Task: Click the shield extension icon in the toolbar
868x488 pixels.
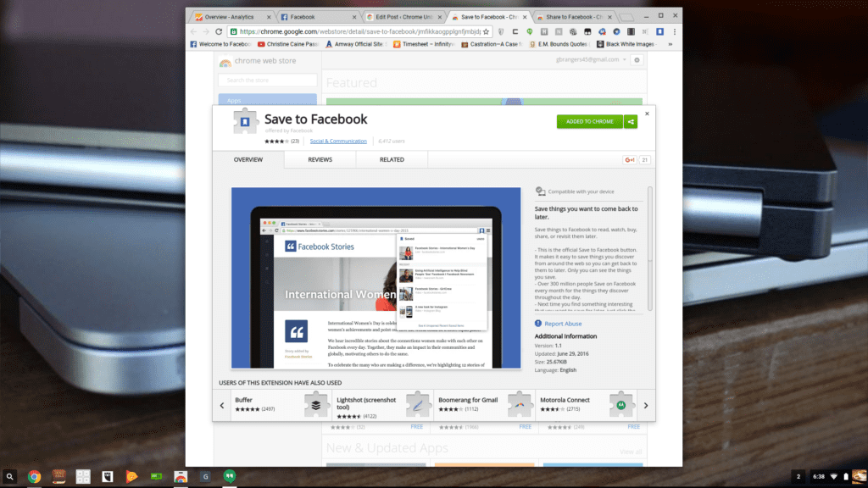Action: coord(499,31)
